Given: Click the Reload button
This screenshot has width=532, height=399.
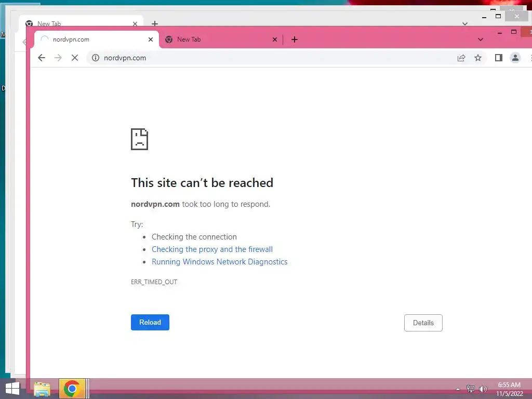Looking at the screenshot, I should [x=150, y=322].
